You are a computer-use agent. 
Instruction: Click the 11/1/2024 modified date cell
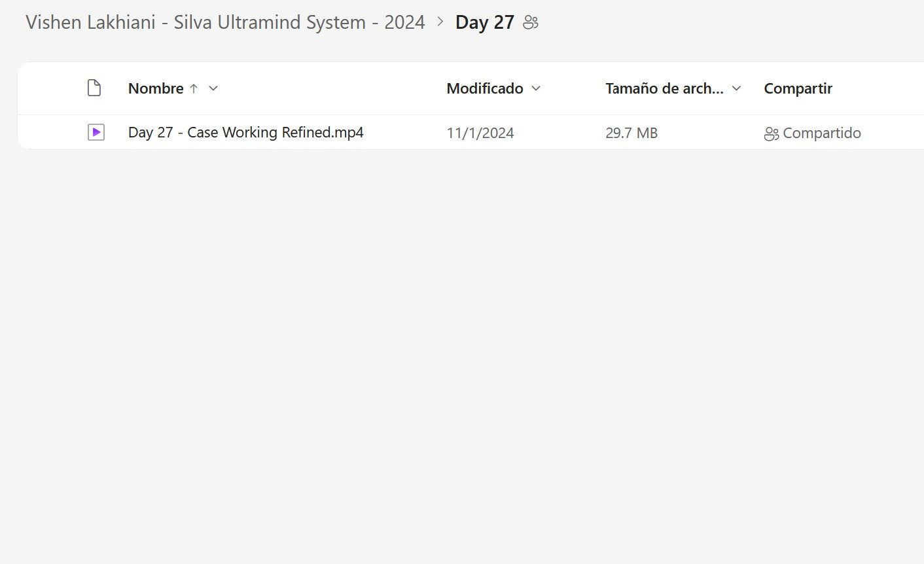(480, 133)
